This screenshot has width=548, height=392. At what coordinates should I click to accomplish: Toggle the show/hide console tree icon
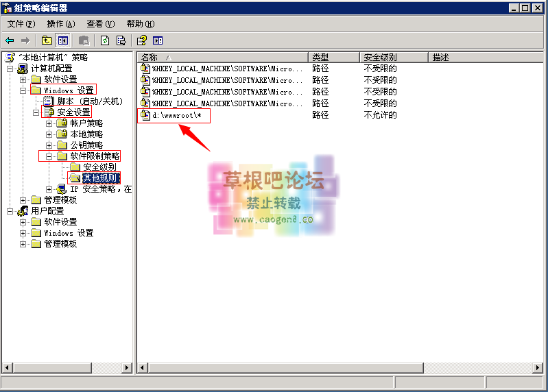coord(63,40)
